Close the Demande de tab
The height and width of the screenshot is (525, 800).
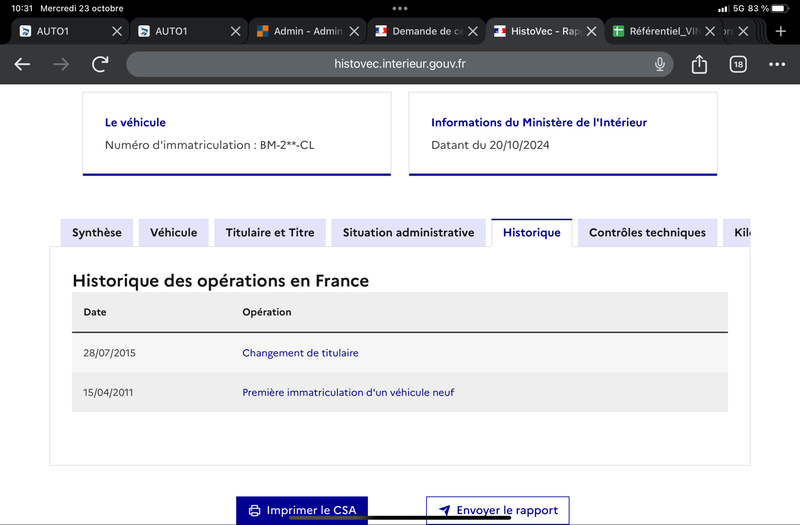[472, 31]
